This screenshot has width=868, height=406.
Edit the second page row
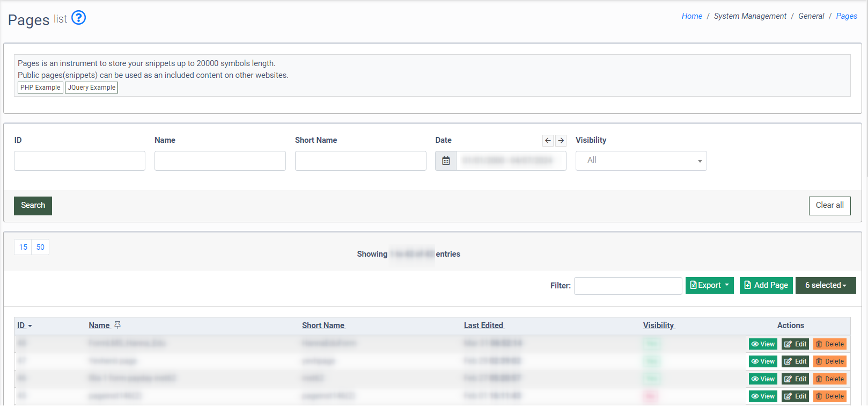pyautogui.click(x=795, y=361)
